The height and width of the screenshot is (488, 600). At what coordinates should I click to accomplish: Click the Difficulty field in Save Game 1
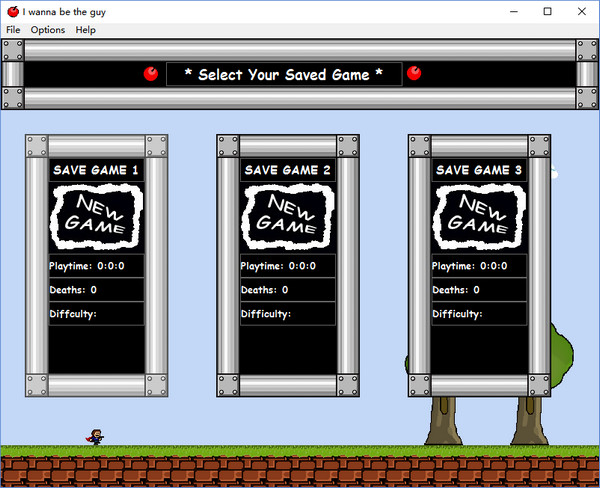(x=96, y=314)
